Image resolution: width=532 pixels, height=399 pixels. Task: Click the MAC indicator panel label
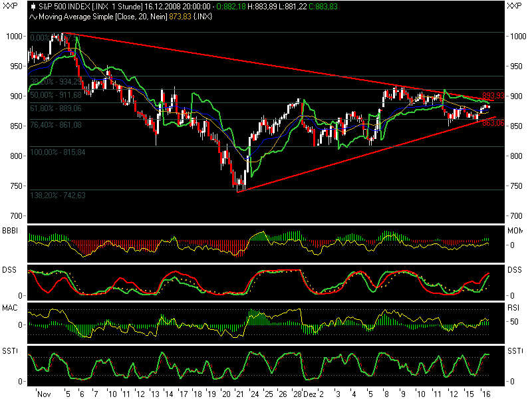pyautogui.click(x=10, y=308)
